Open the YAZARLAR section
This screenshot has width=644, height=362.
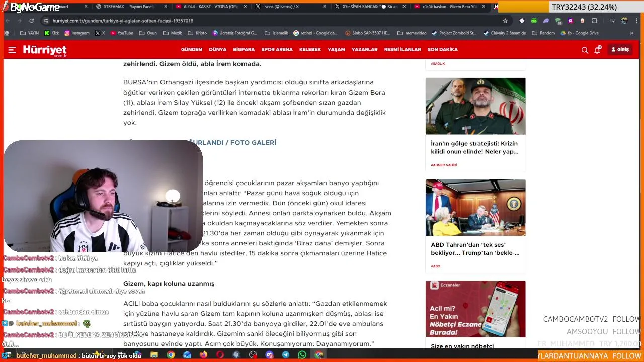pyautogui.click(x=365, y=50)
